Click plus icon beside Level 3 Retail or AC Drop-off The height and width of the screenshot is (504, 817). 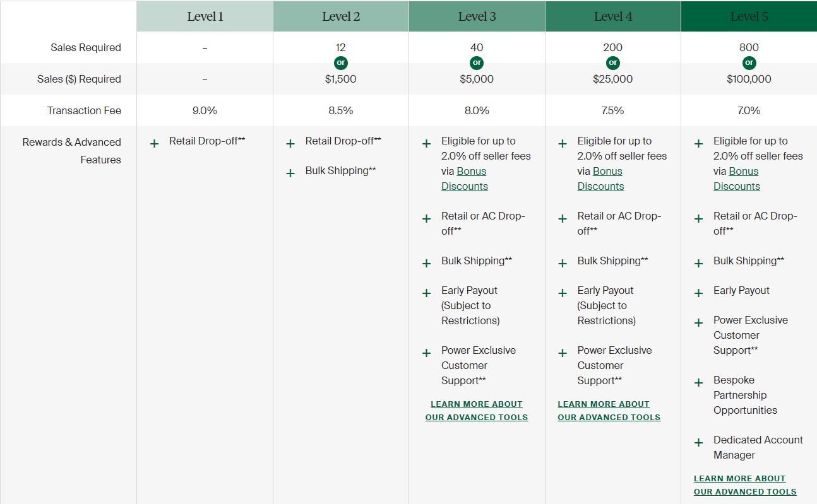(426, 219)
